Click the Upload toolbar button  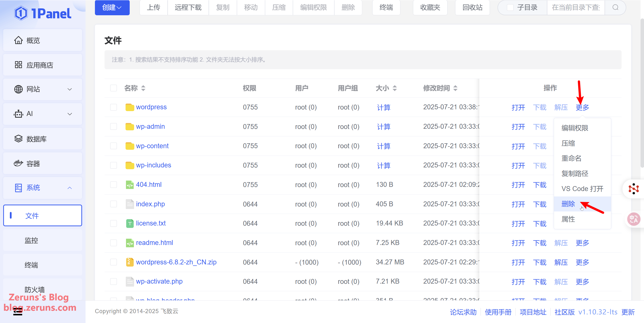pos(153,7)
